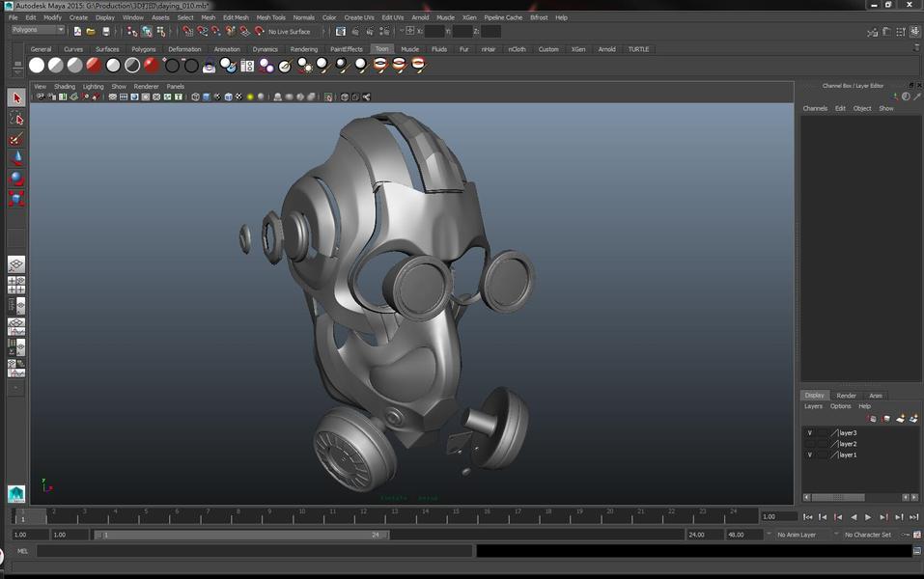Click the solid white toon shader icon
Viewport: 924px width, 579px height.
click(37, 66)
